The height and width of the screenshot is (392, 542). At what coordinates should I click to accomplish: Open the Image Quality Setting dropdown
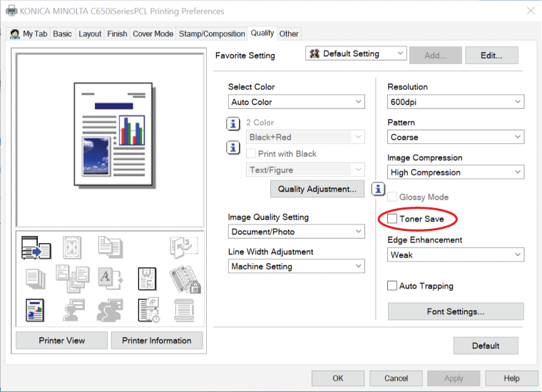(x=297, y=232)
